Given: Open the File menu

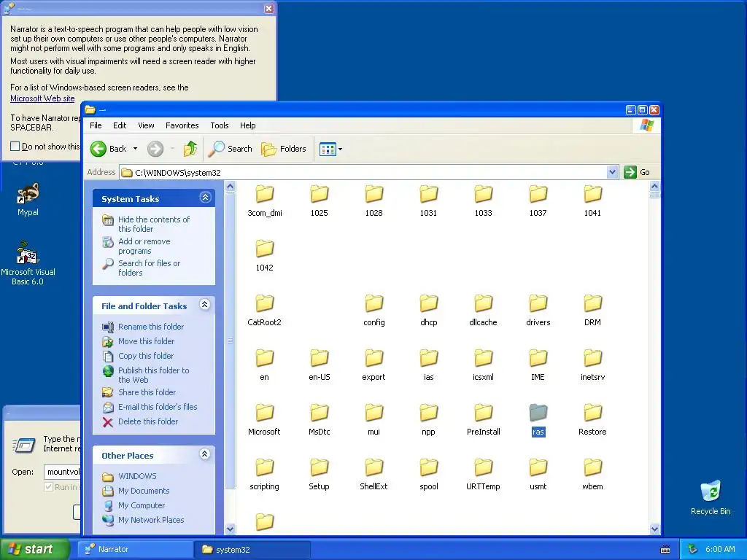Looking at the screenshot, I should click(96, 125).
